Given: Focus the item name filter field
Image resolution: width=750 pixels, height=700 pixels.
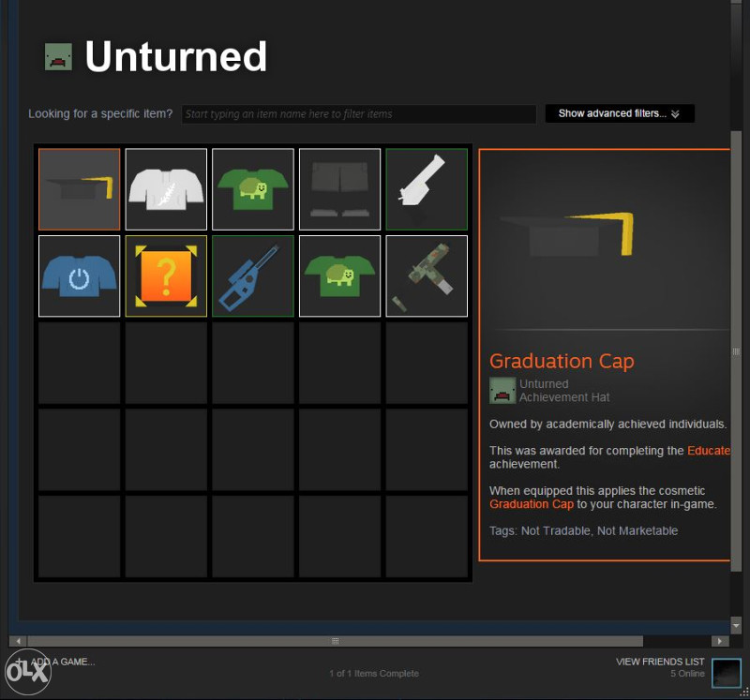Looking at the screenshot, I should [359, 113].
